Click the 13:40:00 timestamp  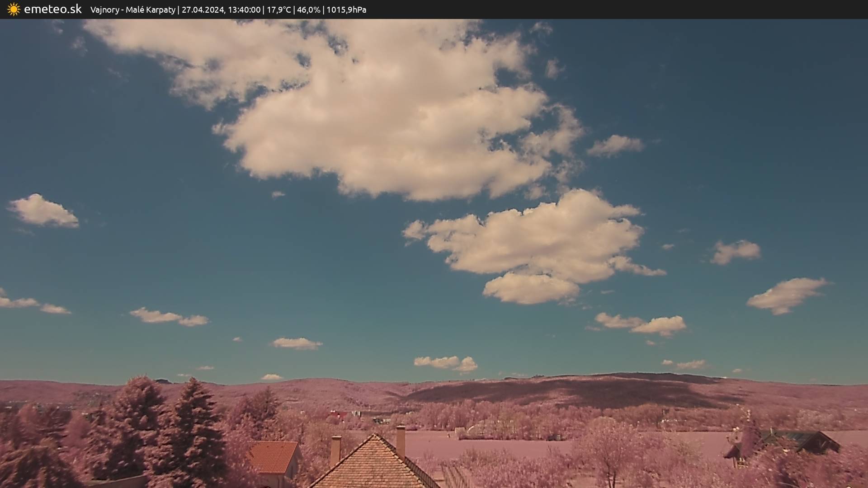244,9
